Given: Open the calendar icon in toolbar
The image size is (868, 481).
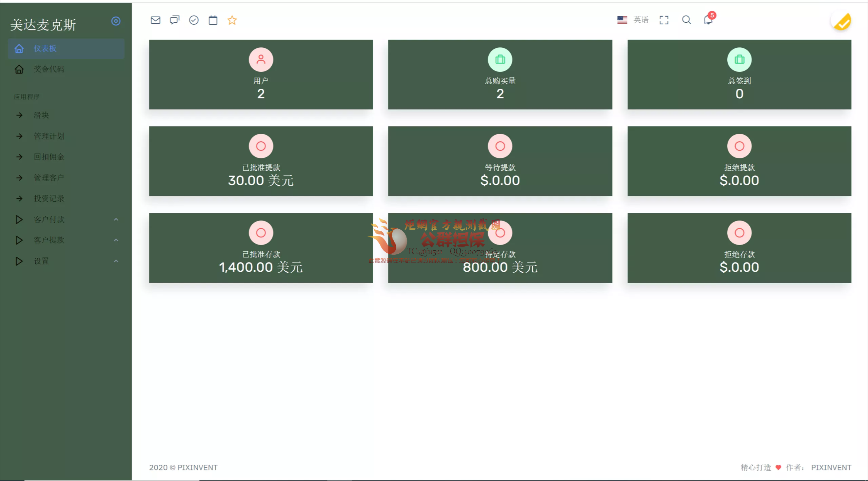Looking at the screenshot, I should tap(213, 20).
